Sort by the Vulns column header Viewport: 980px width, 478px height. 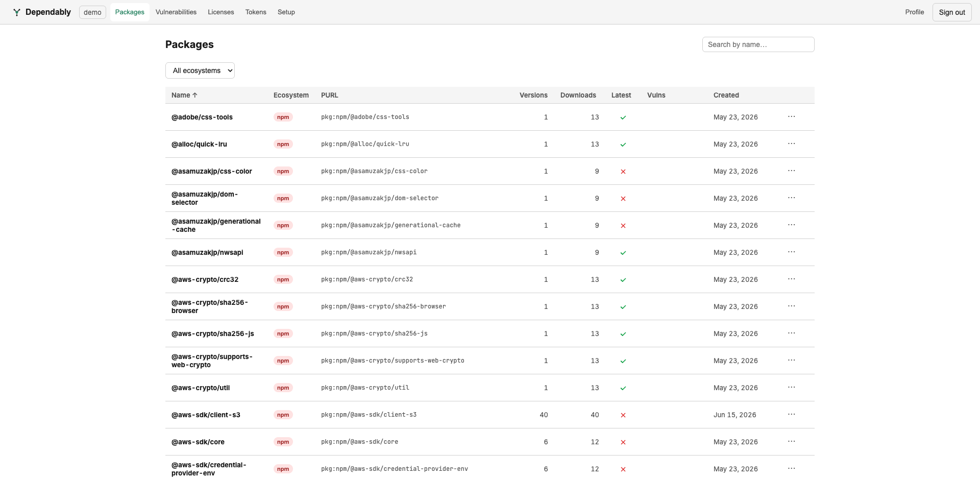[x=656, y=95]
